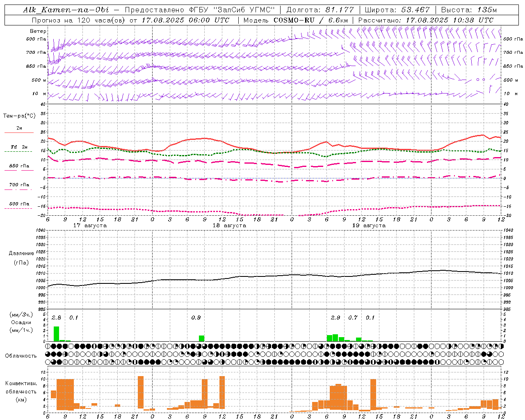
Task: Click the (мм/1ч.) precipitation unit label
Action: pos(21,330)
